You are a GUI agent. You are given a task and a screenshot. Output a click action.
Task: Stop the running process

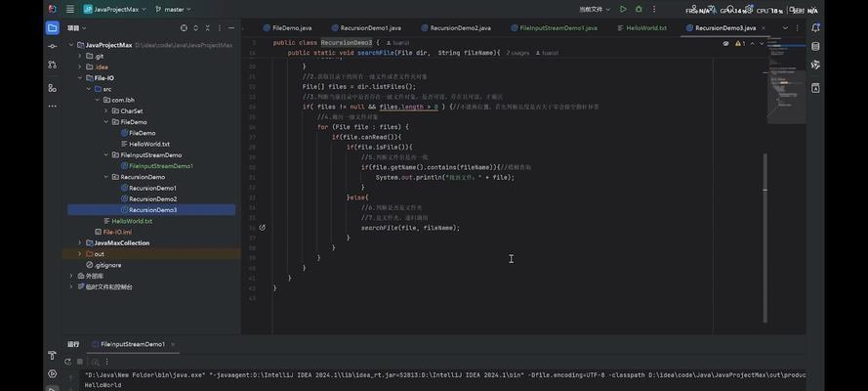coord(80,362)
